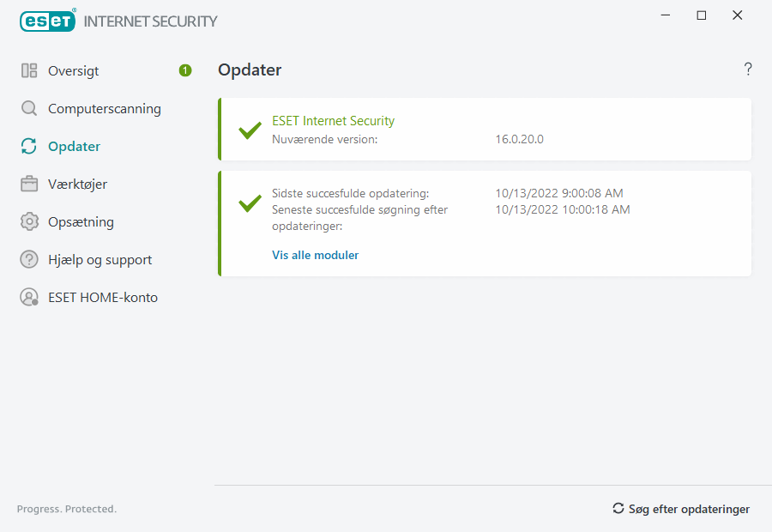The height and width of the screenshot is (532, 772).
Task: Click the ESET logo in header
Action: coord(48,21)
